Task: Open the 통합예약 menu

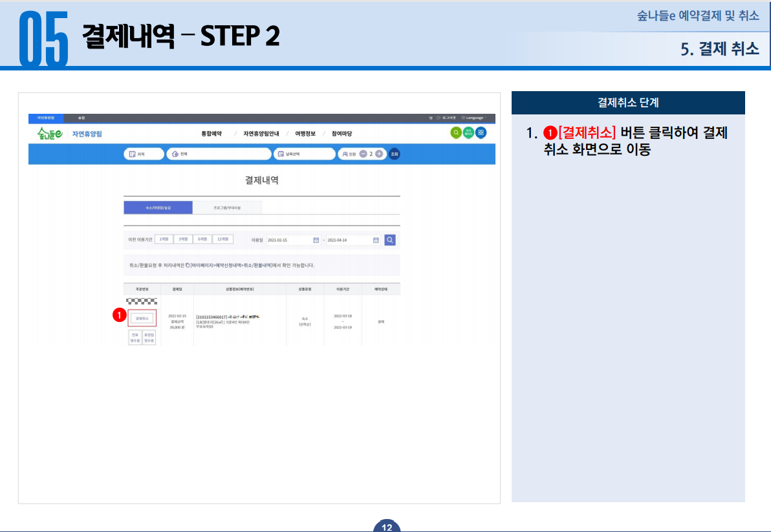Action: point(212,134)
